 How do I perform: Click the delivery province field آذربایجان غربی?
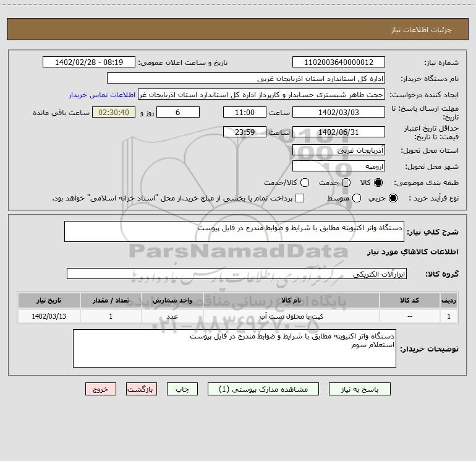339,150
